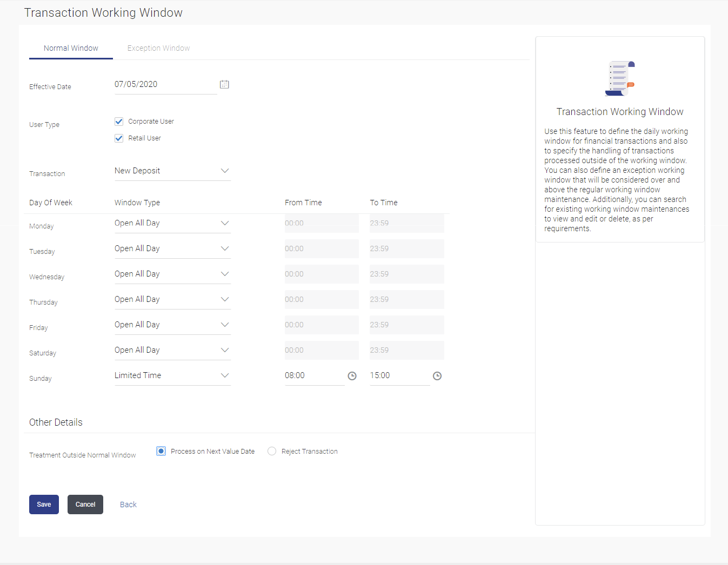Uncheck the Corporate User checkbox
The height and width of the screenshot is (565, 728).
(119, 122)
